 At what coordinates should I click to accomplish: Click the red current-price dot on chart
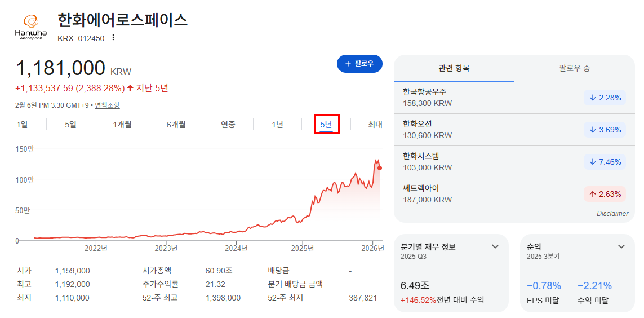380,167
